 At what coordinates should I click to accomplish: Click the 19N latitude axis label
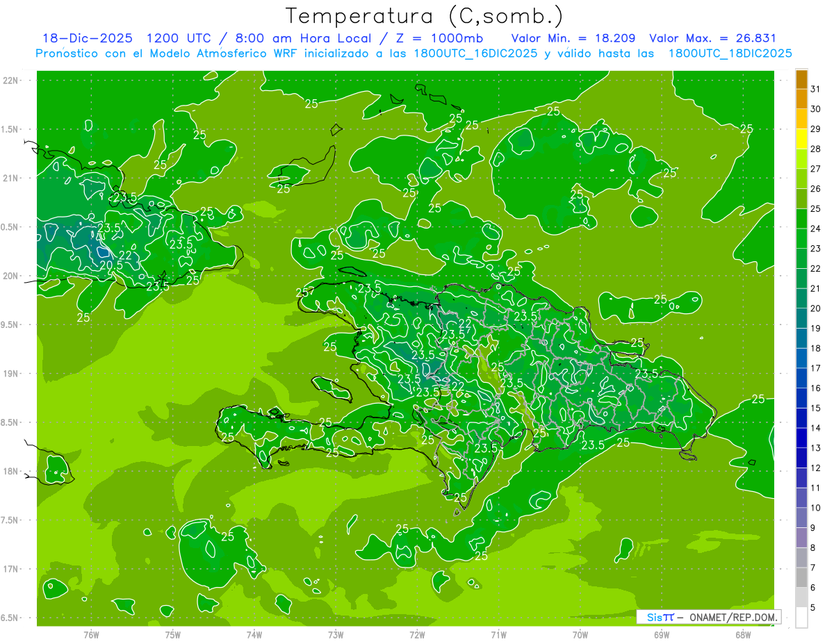[12, 374]
